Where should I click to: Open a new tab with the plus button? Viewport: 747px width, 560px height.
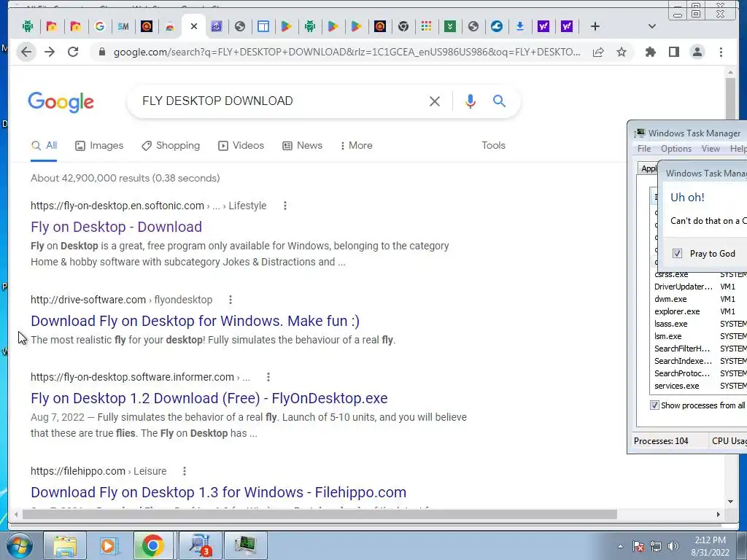pyautogui.click(x=595, y=27)
